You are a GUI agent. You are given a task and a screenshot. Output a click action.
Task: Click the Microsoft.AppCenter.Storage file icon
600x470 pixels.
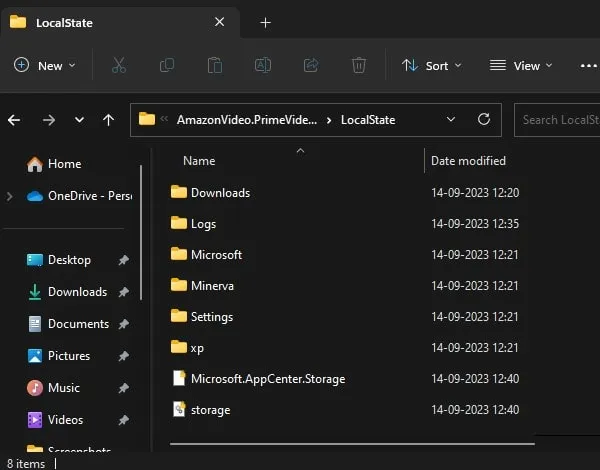(179, 378)
